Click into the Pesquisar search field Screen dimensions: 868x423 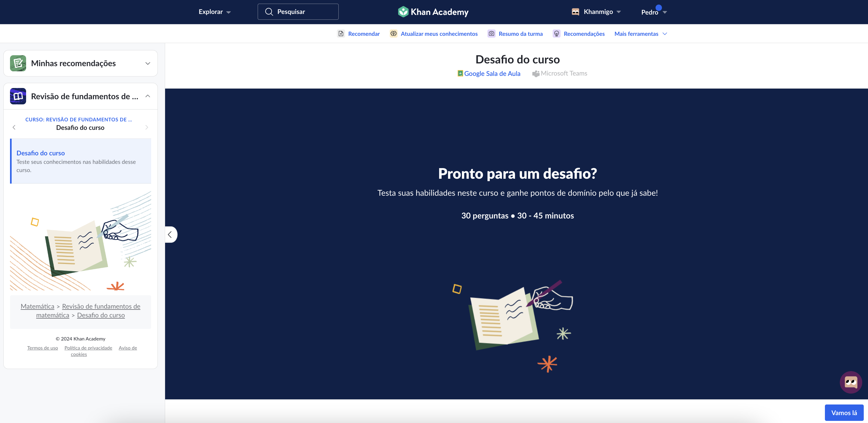tap(298, 12)
